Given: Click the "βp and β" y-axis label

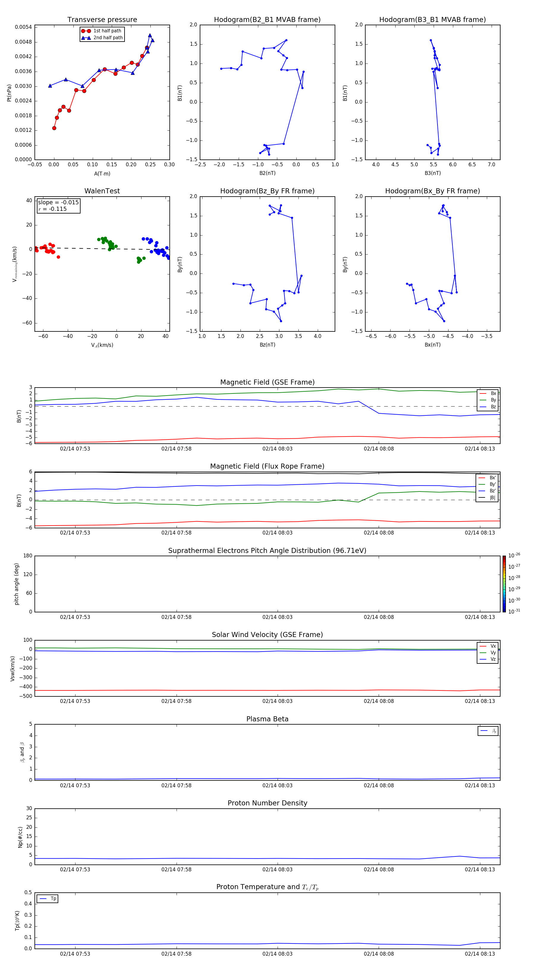Looking at the screenshot, I should click(22, 753).
